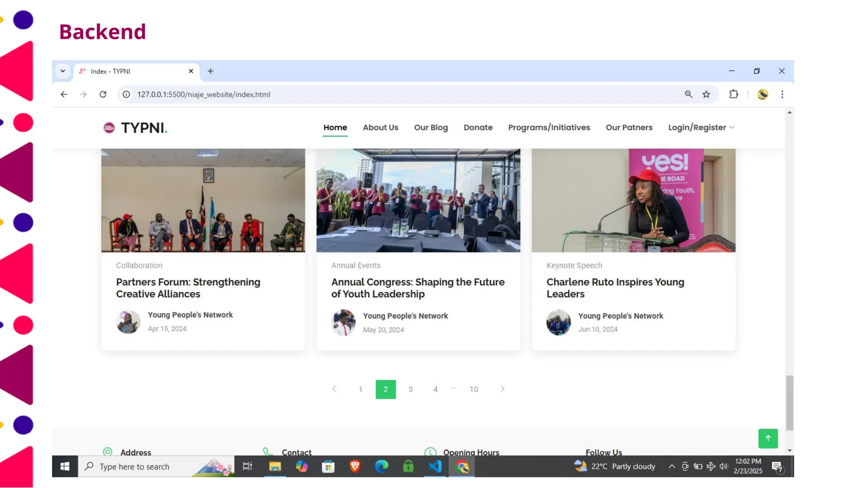
Task: Click the page vertical scrollbar thumb
Action: click(789, 402)
